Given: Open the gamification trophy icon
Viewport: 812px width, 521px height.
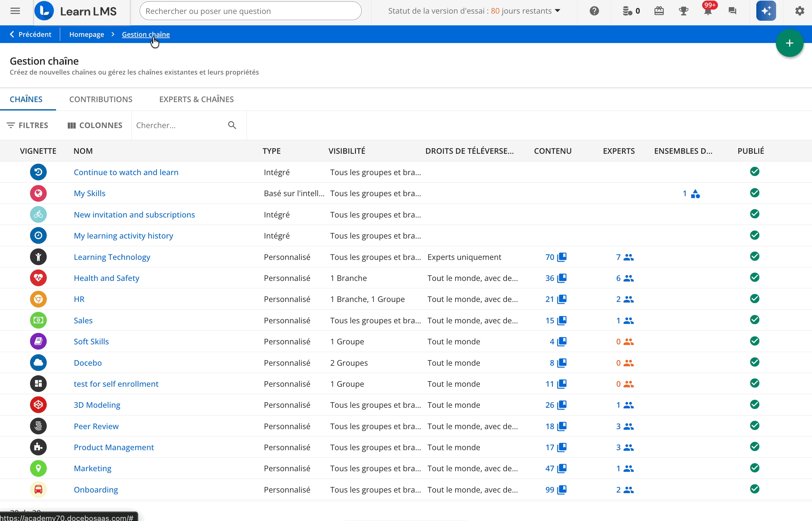Looking at the screenshot, I should coord(684,11).
